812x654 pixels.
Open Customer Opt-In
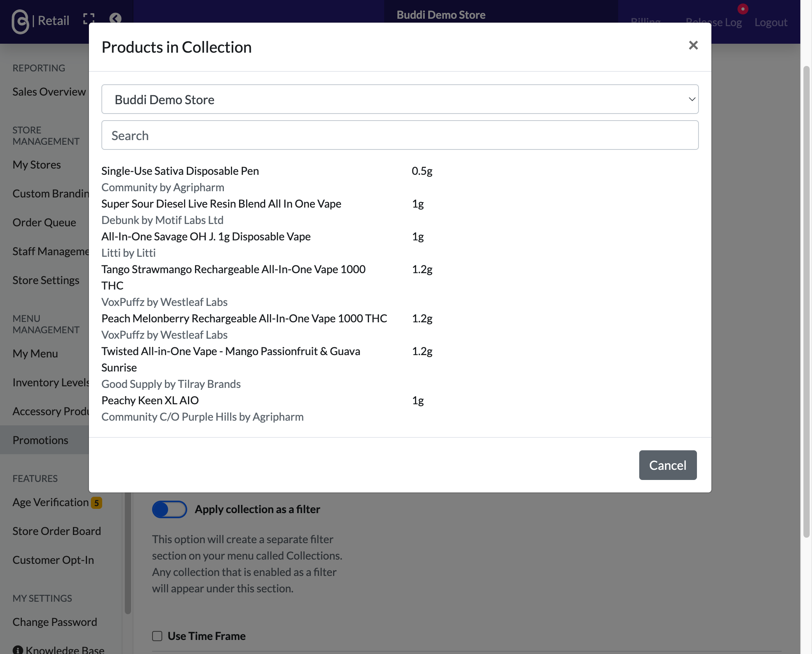coord(53,560)
